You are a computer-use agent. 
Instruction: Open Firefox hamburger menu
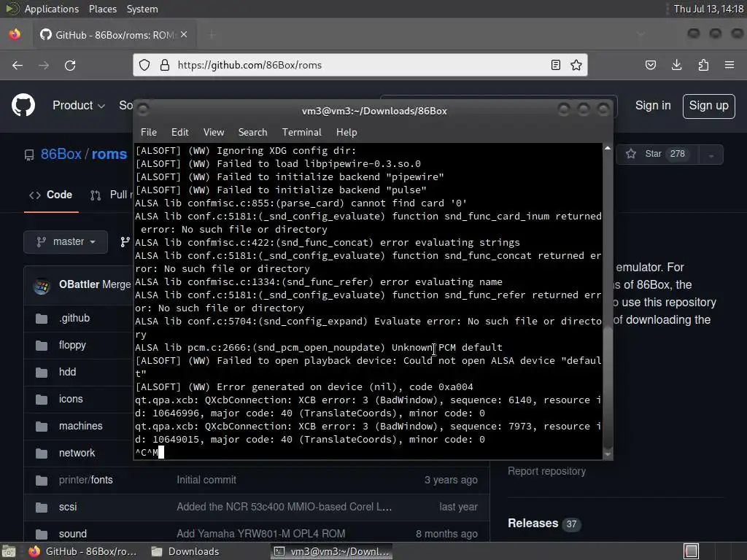coord(729,65)
